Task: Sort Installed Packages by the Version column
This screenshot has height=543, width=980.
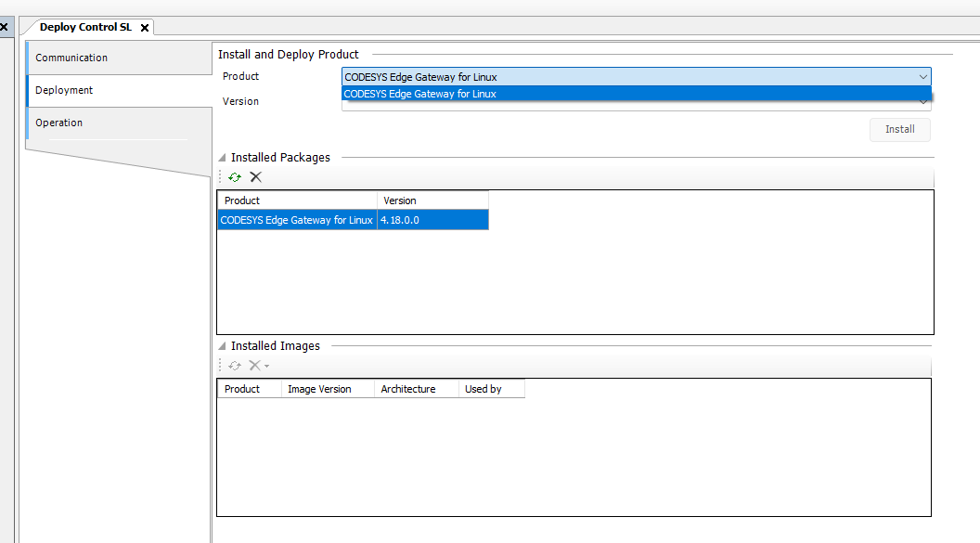Action: tap(432, 200)
